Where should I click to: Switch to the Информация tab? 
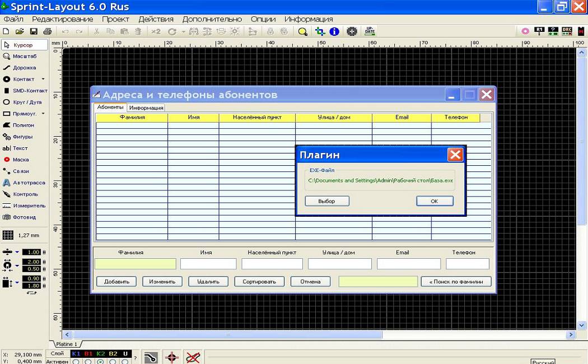(146, 108)
